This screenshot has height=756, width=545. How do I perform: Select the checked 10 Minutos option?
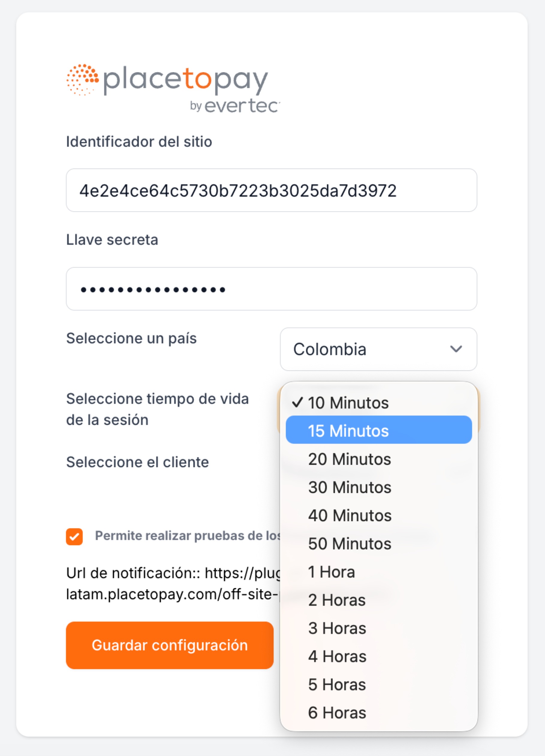tap(348, 403)
